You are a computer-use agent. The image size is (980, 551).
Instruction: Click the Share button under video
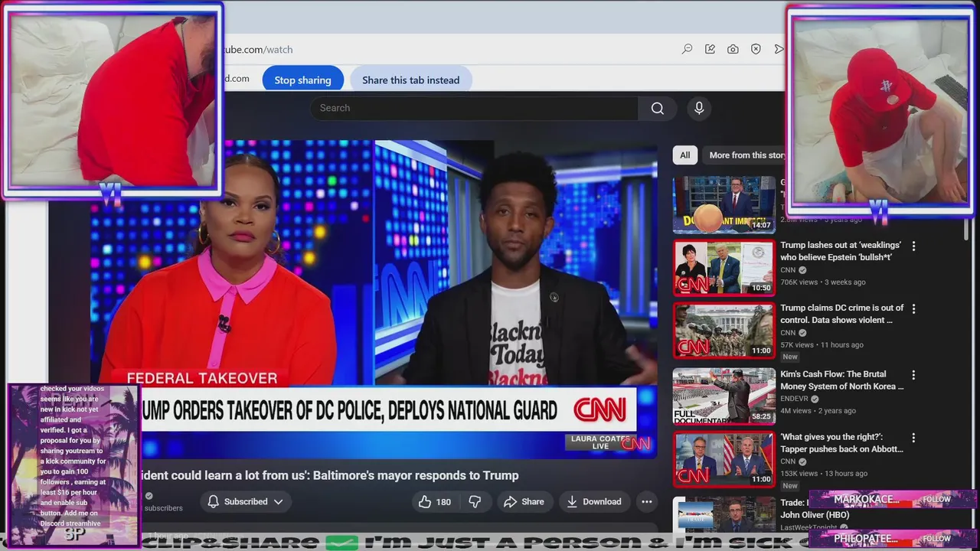[524, 502]
